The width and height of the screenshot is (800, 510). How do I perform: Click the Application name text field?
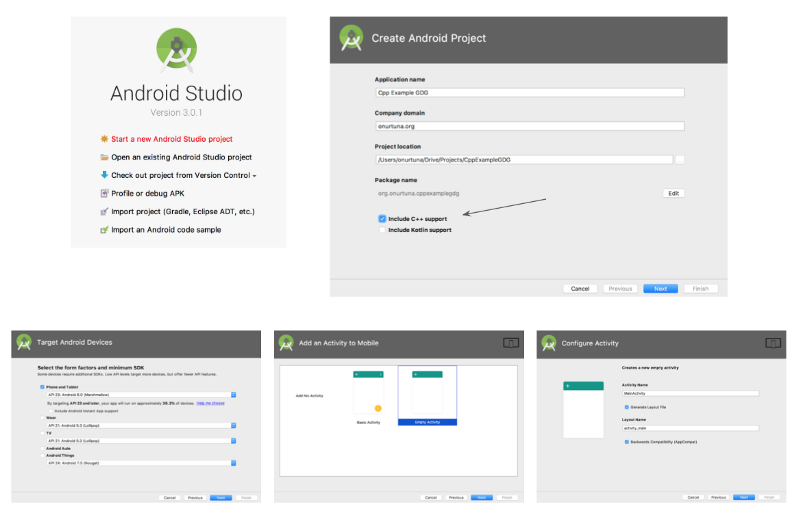(x=529, y=92)
